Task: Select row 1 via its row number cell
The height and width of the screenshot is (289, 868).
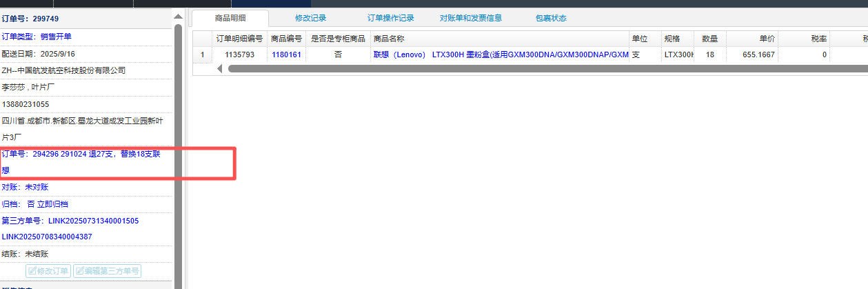Action: pos(202,54)
